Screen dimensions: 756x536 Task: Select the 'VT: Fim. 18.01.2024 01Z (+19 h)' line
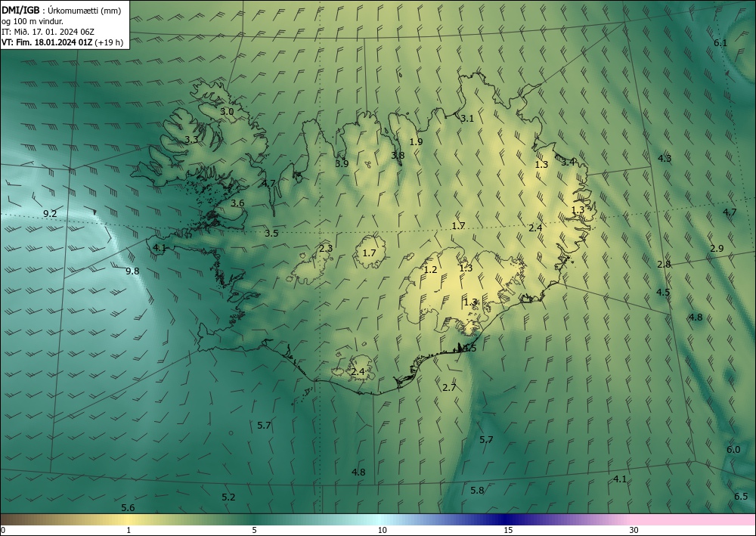click(62, 42)
